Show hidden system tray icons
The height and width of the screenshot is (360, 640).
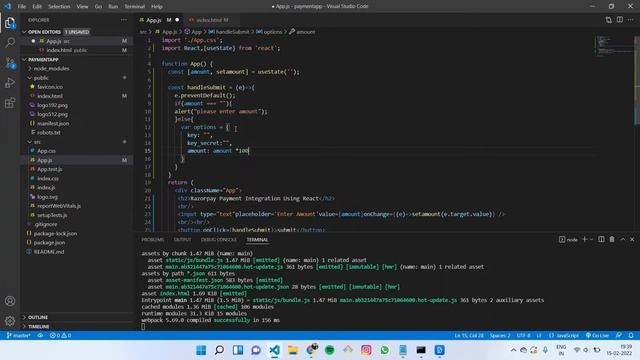coord(513,350)
